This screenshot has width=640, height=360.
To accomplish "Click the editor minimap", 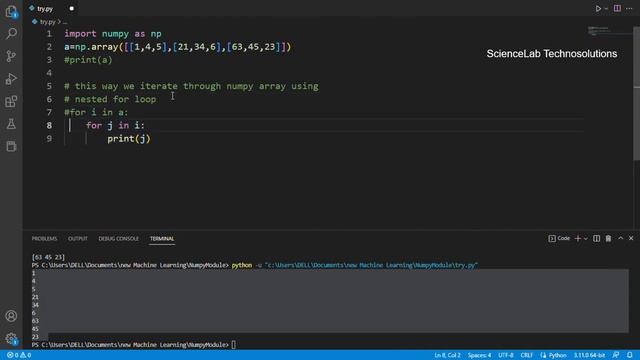I will coord(608,31).
